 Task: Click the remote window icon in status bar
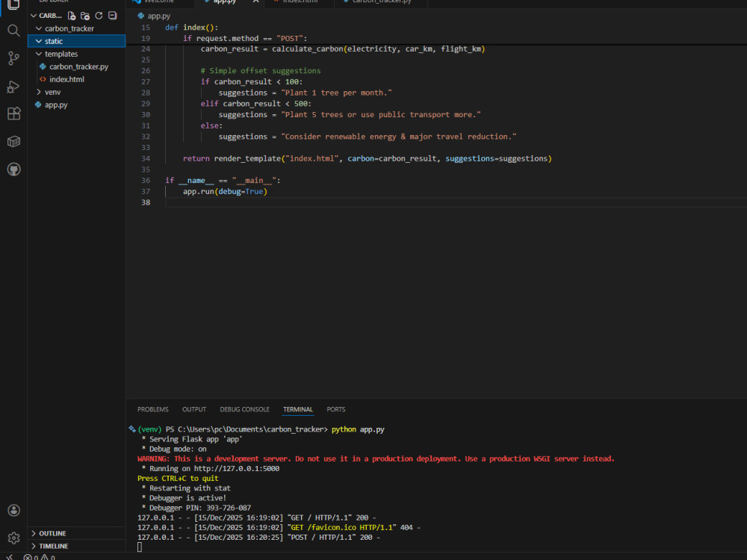pyautogui.click(x=9, y=557)
